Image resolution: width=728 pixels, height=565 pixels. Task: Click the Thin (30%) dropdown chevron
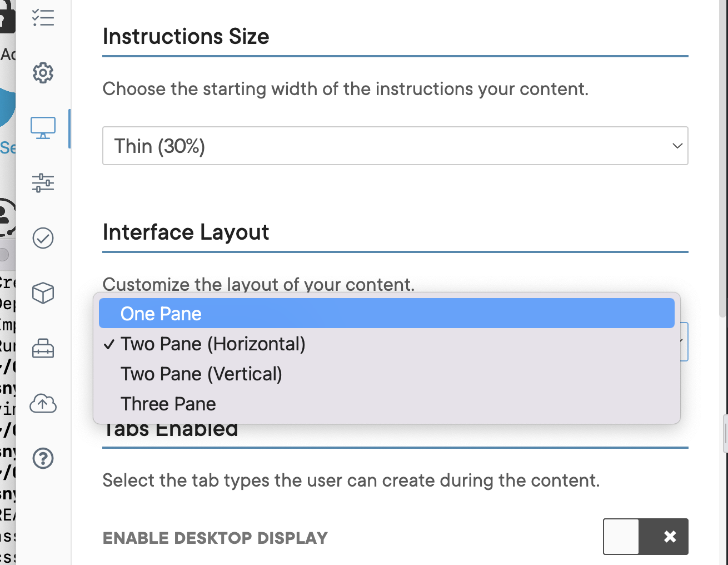(x=677, y=146)
